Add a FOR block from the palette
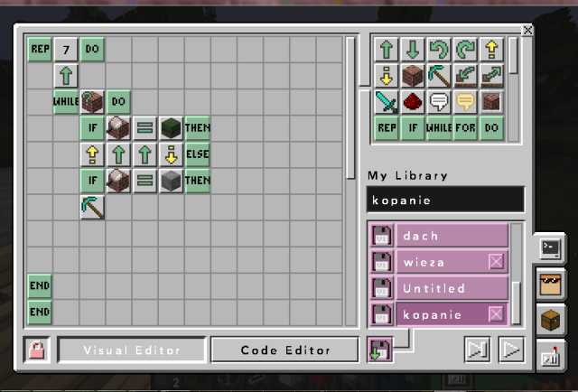Viewport: 578px width, 392px height. pyautogui.click(x=465, y=128)
